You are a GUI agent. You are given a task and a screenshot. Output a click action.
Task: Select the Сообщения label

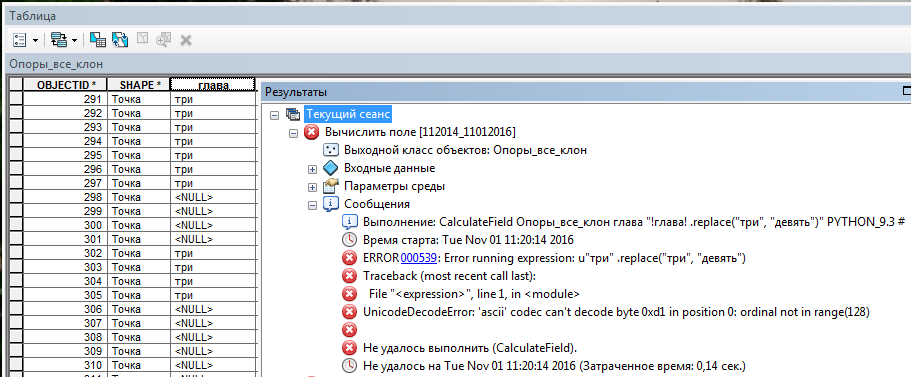[x=376, y=204]
